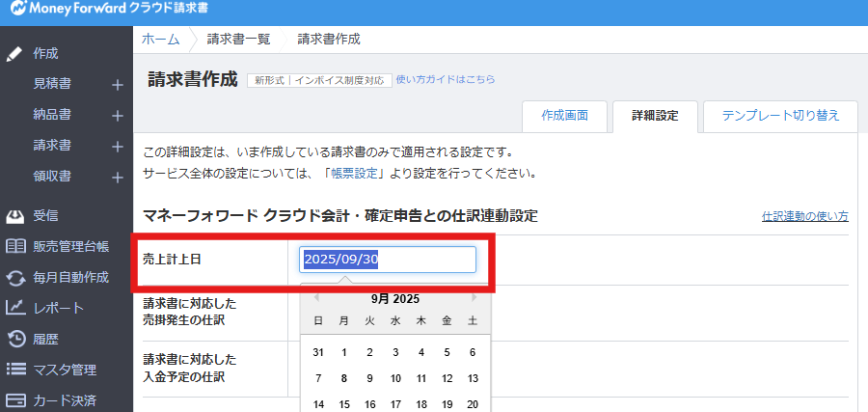Select day 16 in September calendar
Viewport: 868px width, 412px height.
click(369, 404)
